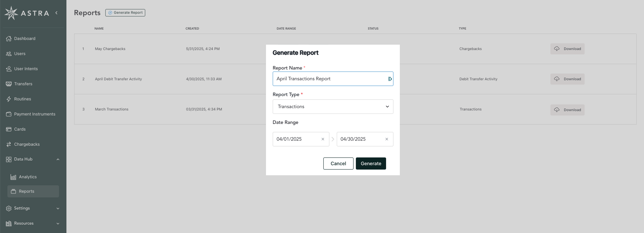Open the Report Type dropdown

[333, 107]
